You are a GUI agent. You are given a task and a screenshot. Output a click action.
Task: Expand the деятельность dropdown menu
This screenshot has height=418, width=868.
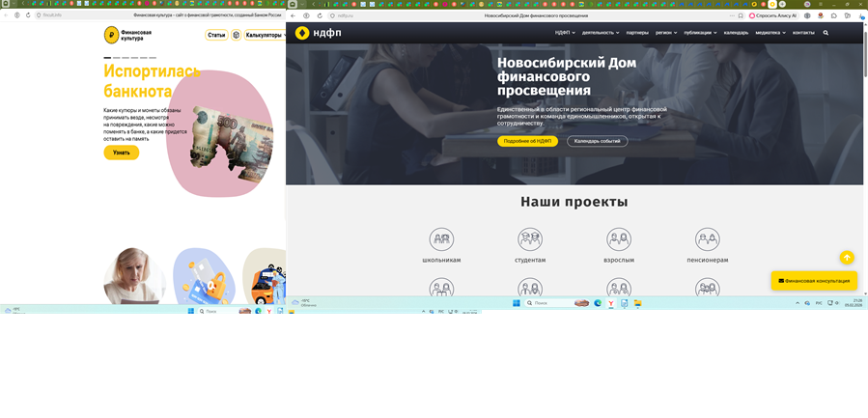[601, 33]
